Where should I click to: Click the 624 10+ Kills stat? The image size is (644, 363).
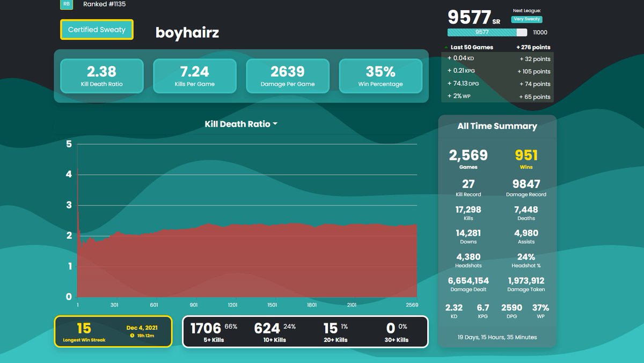pos(275,331)
